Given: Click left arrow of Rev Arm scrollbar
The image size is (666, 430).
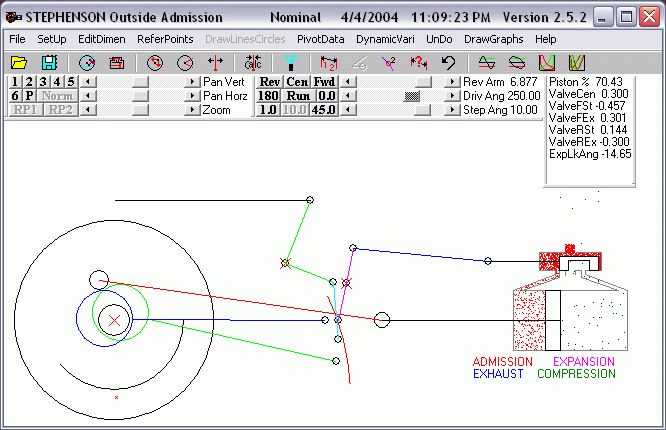Looking at the screenshot, I should (x=349, y=82).
